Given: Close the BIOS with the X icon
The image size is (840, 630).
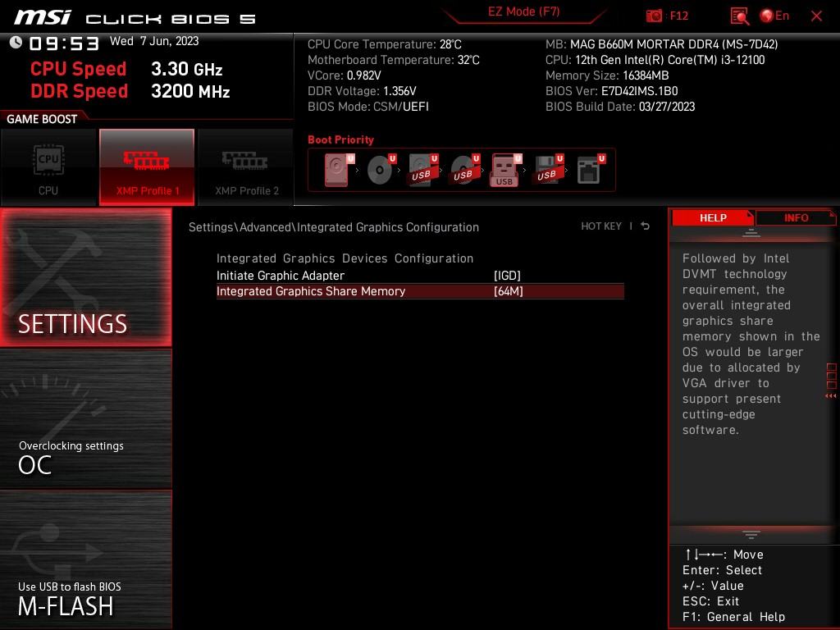Looking at the screenshot, I should tap(816, 16).
